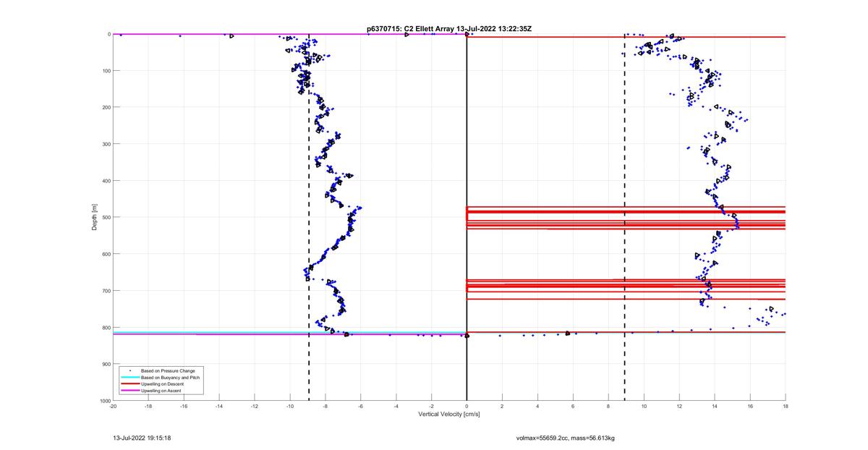The height and width of the screenshot is (450, 868).
Task: Click the x-axis tick label '-8'
Action: 325,407
